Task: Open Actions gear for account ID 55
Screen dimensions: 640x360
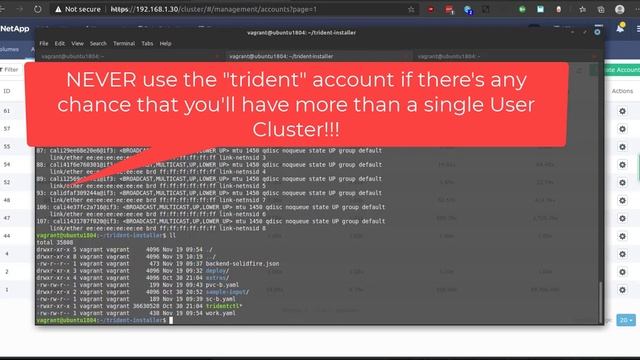Action: (622, 147)
